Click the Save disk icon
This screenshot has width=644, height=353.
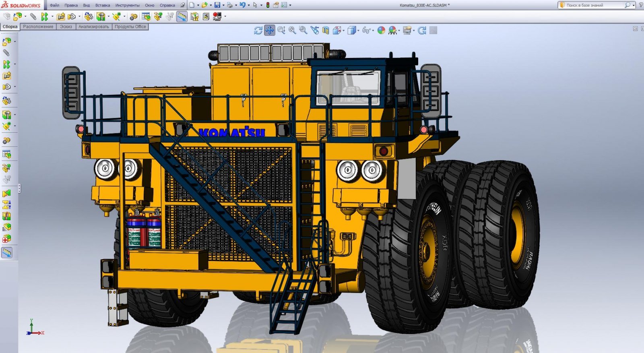217,5
